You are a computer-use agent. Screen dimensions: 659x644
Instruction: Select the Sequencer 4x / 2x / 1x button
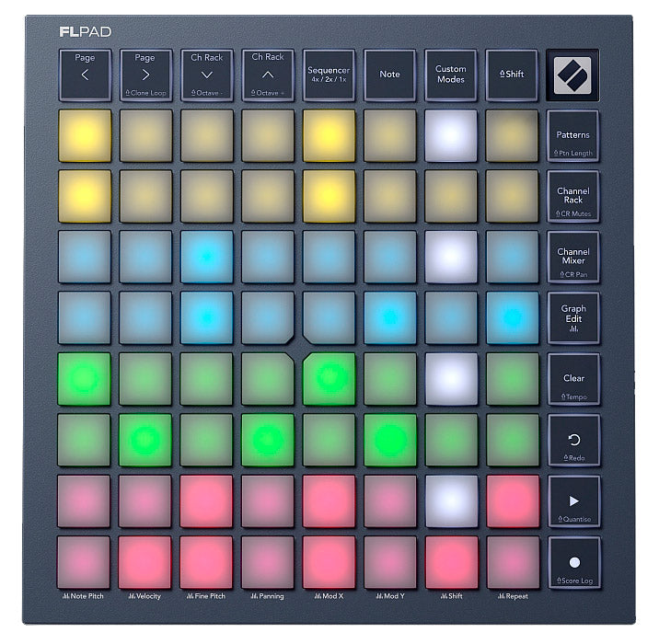click(329, 75)
